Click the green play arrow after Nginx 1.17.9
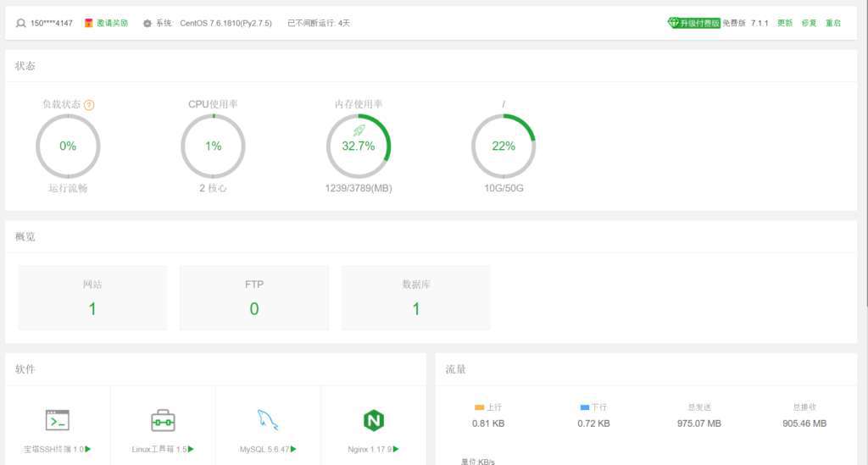This screenshot has width=868, height=465. 396,449
